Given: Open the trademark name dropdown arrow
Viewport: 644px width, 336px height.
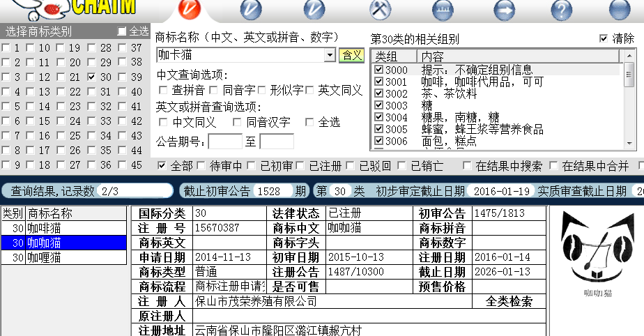Looking at the screenshot, I should click(330, 55).
